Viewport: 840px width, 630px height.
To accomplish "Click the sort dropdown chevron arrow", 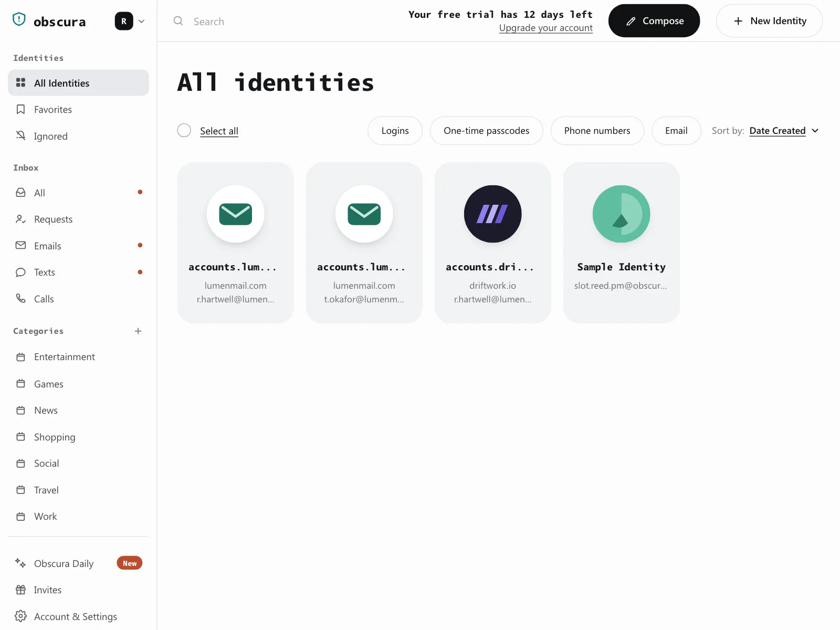I will tap(815, 131).
